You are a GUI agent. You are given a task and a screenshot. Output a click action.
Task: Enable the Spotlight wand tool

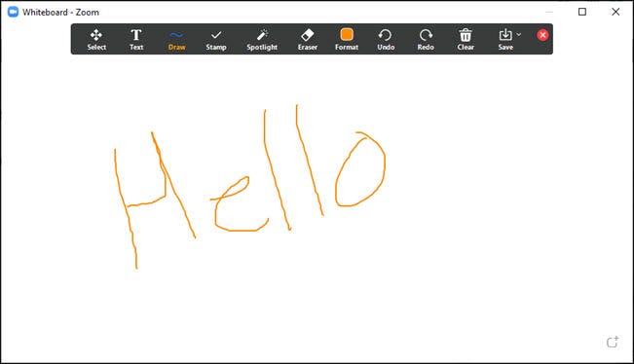coord(262,40)
